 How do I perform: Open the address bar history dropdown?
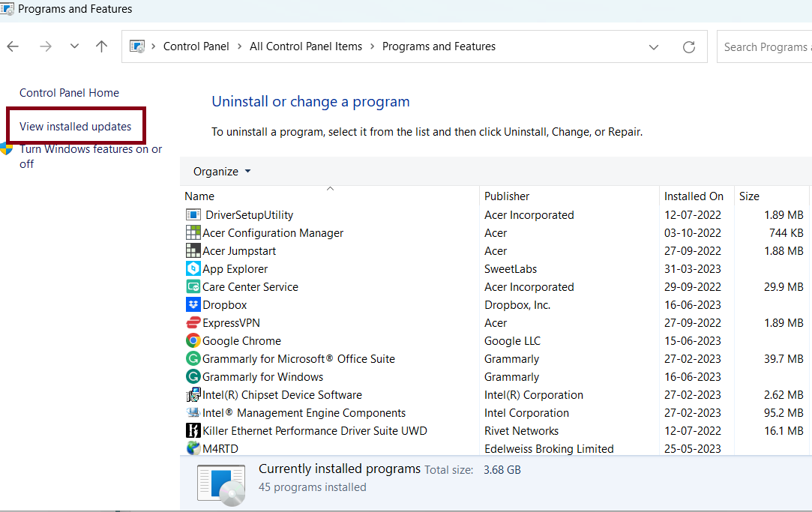pyautogui.click(x=654, y=47)
